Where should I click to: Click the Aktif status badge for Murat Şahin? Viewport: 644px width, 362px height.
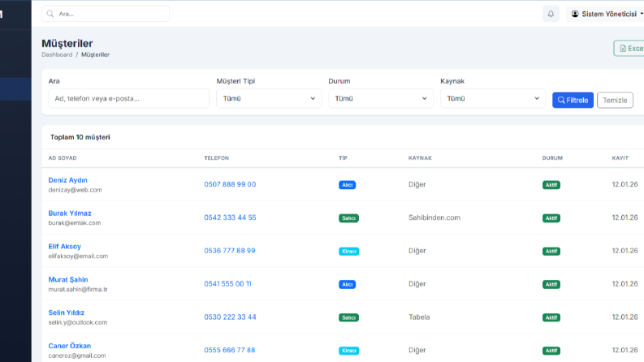pyautogui.click(x=551, y=284)
